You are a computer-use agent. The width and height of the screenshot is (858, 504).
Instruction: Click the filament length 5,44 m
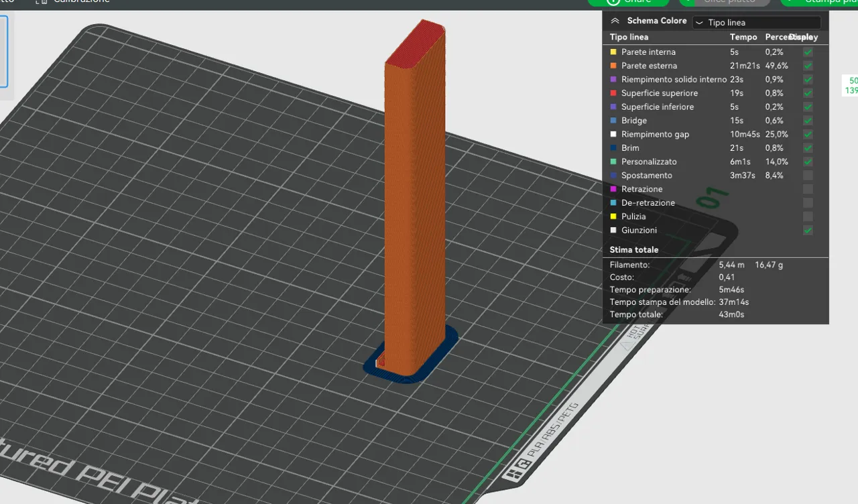point(731,265)
